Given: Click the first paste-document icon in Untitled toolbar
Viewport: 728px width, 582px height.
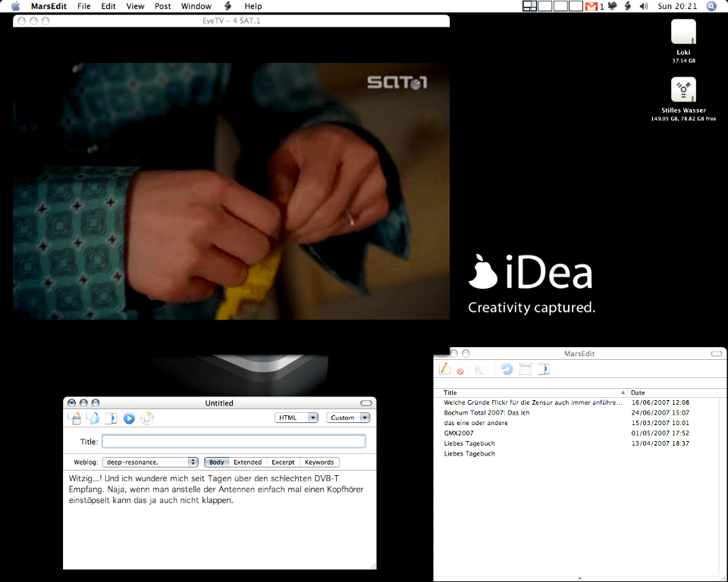Looking at the screenshot, I should pos(75,418).
